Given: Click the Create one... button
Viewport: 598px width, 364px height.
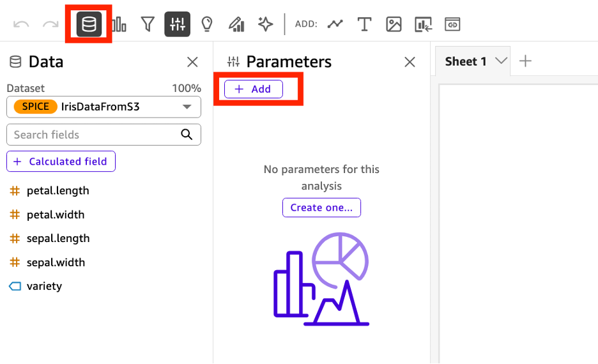Looking at the screenshot, I should (321, 208).
